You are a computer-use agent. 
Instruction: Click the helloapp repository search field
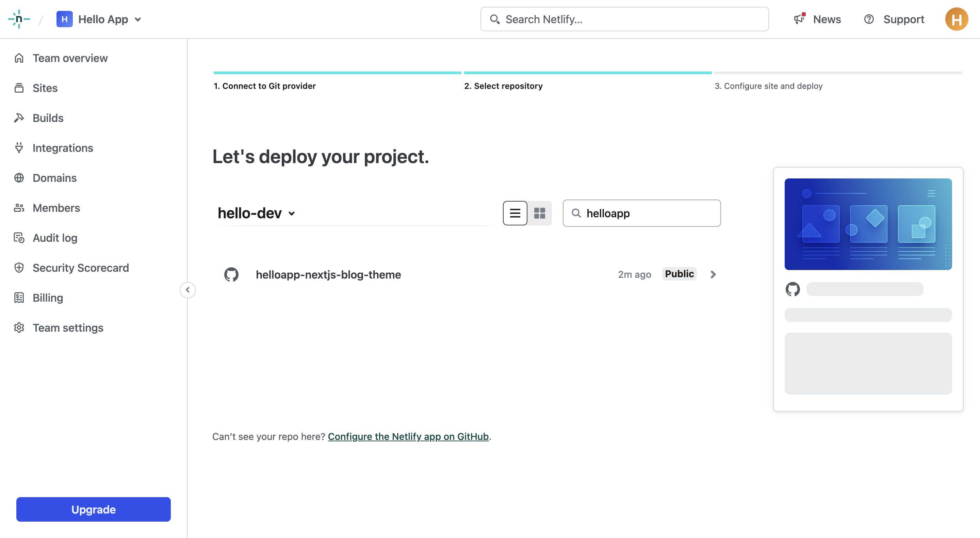click(642, 213)
